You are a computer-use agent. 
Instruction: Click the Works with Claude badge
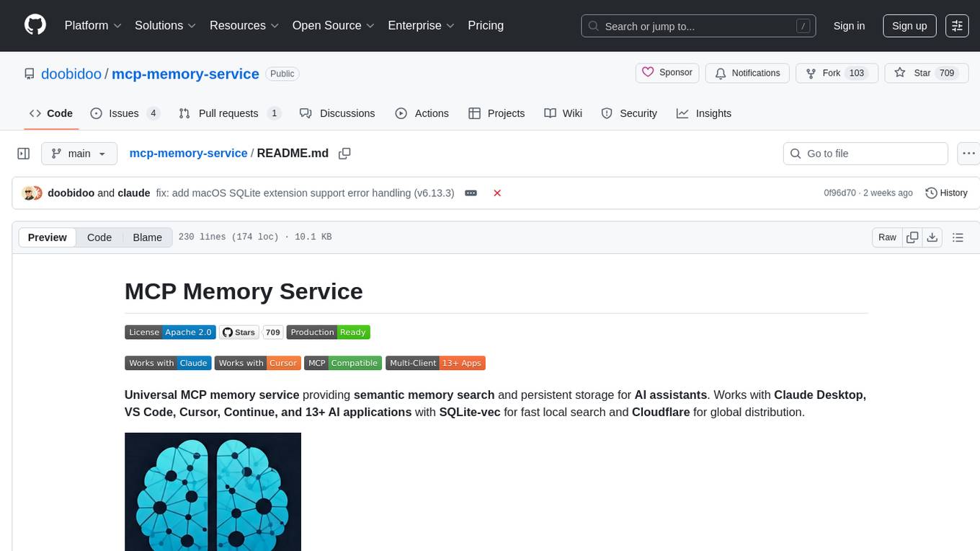[x=168, y=363]
